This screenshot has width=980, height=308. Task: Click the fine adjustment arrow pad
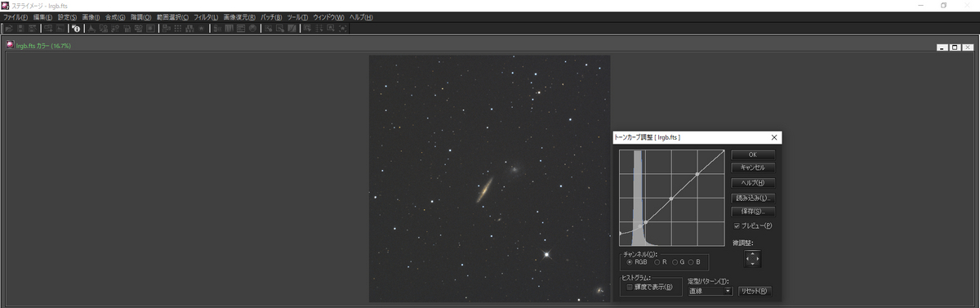click(x=752, y=259)
